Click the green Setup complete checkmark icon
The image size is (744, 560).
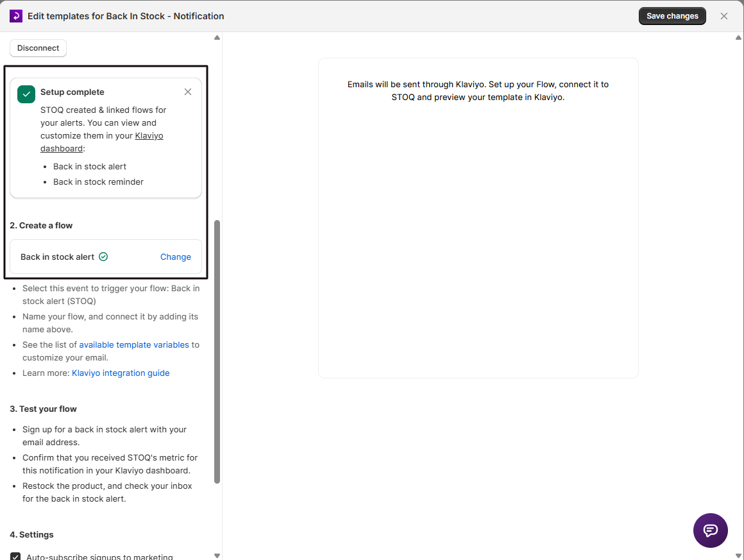26,94
